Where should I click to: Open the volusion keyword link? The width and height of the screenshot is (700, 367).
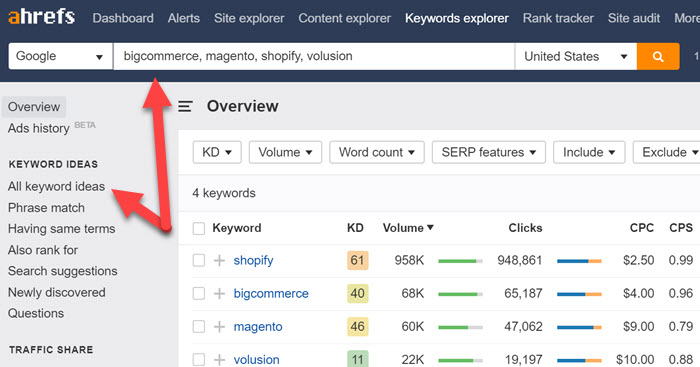(256, 359)
